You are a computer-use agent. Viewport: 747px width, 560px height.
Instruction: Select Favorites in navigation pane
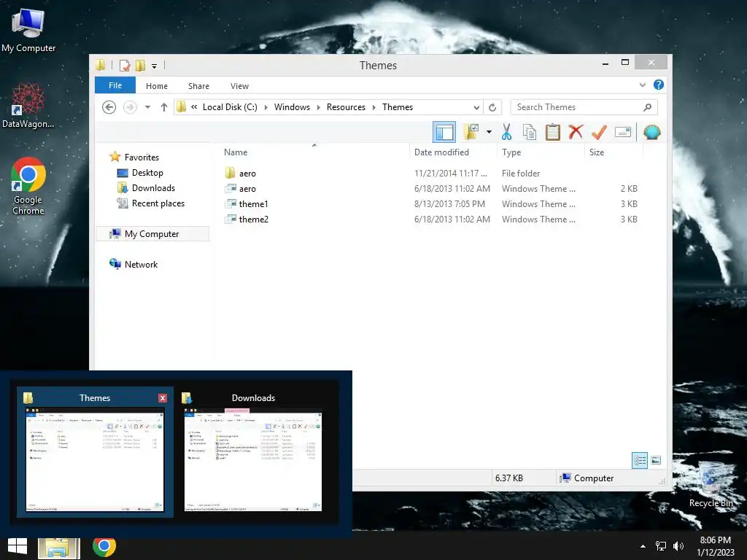coord(142,157)
